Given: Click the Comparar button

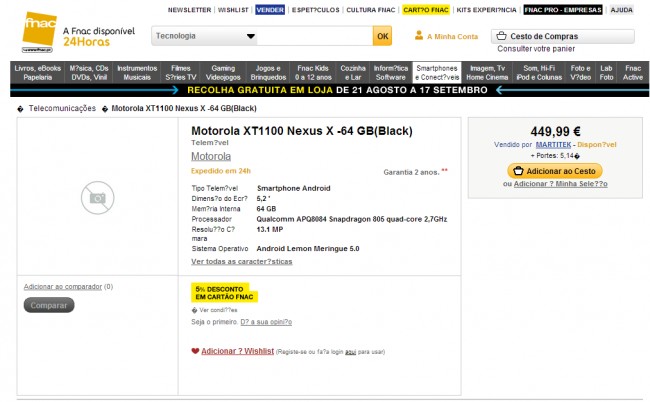Looking at the screenshot, I should (49, 305).
